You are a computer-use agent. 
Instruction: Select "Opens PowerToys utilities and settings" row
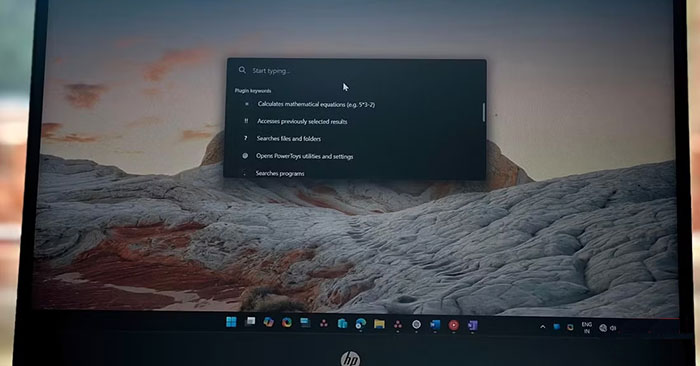pos(355,156)
